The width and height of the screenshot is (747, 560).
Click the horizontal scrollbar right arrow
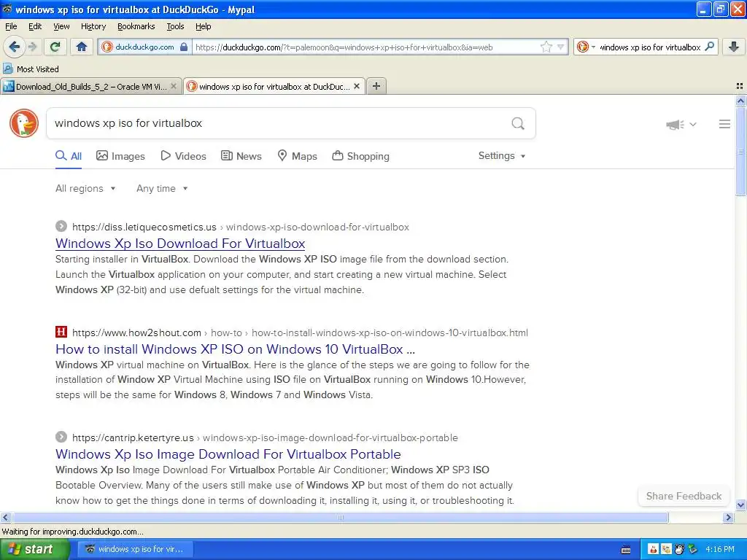click(728, 518)
